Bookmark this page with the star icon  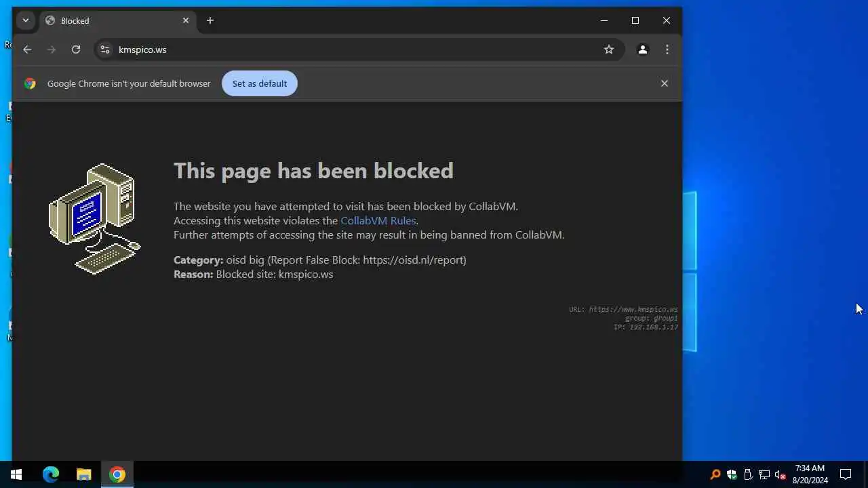click(609, 49)
